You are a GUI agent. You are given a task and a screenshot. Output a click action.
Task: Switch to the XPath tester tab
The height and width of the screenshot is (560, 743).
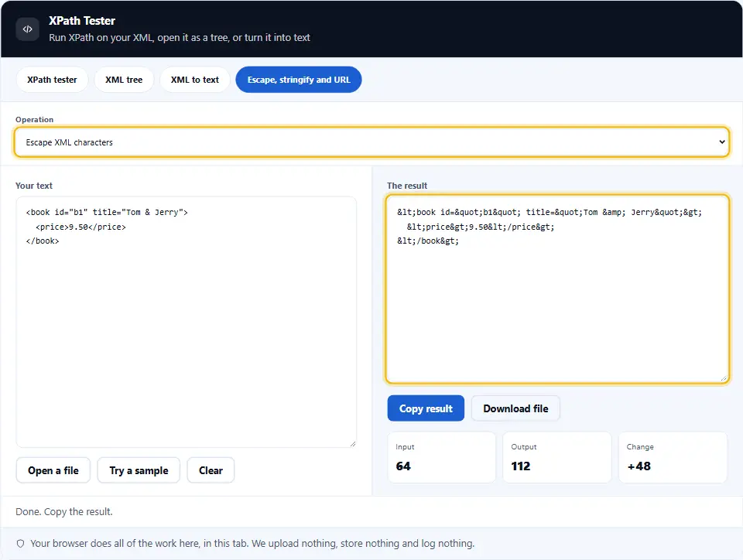tap(52, 80)
